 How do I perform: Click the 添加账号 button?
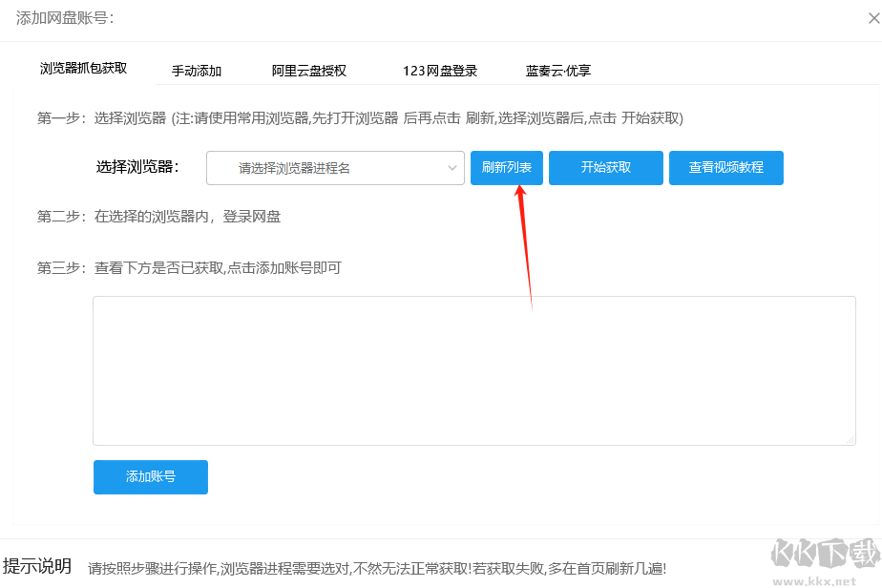tap(150, 477)
